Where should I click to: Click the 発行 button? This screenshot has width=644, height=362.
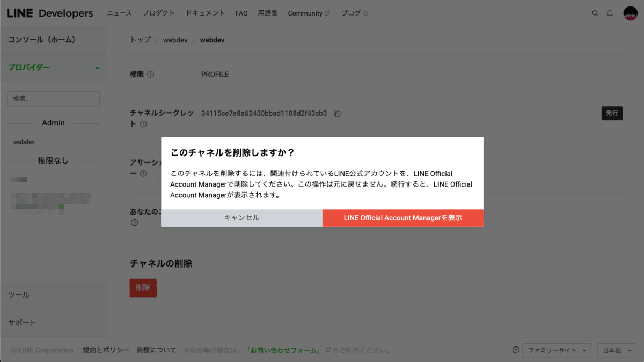[612, 113]
